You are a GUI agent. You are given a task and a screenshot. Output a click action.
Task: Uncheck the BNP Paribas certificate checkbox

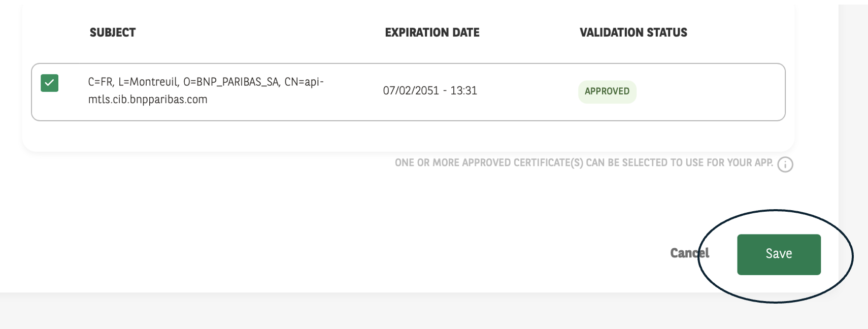point(50,83)
